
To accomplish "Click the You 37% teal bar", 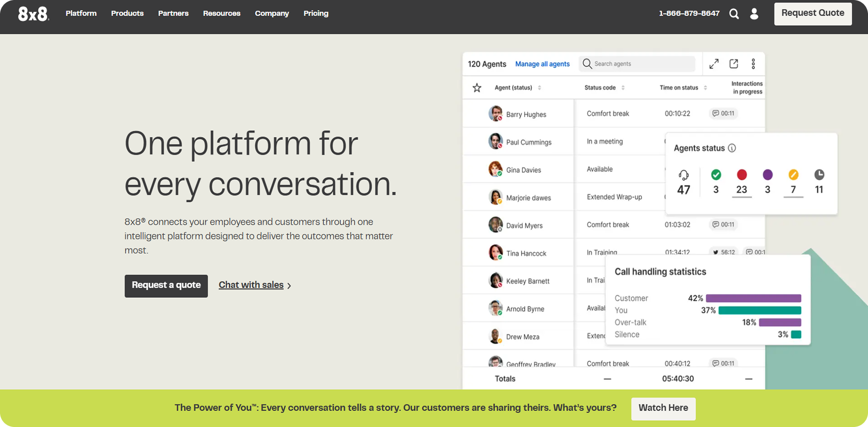I will coord(759,310).
